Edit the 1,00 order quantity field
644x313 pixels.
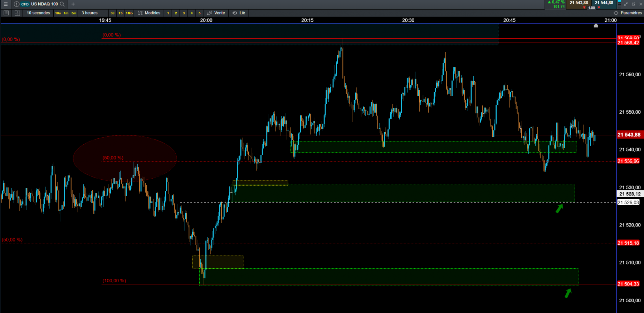pos(592,8)
